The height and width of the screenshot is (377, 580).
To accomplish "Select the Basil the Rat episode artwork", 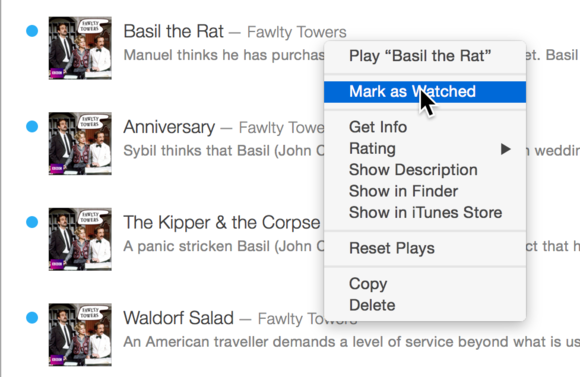I will point(80,48).
